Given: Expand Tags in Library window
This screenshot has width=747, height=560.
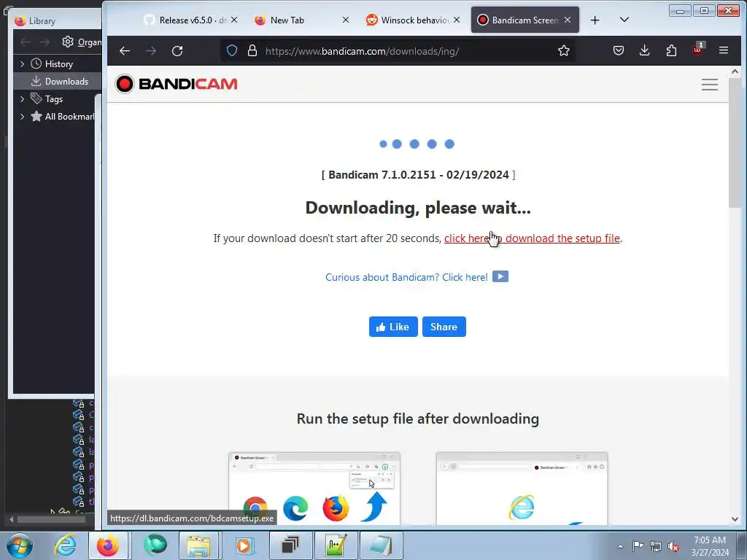Looking at the screenshot, I should (x=22, y=99).
